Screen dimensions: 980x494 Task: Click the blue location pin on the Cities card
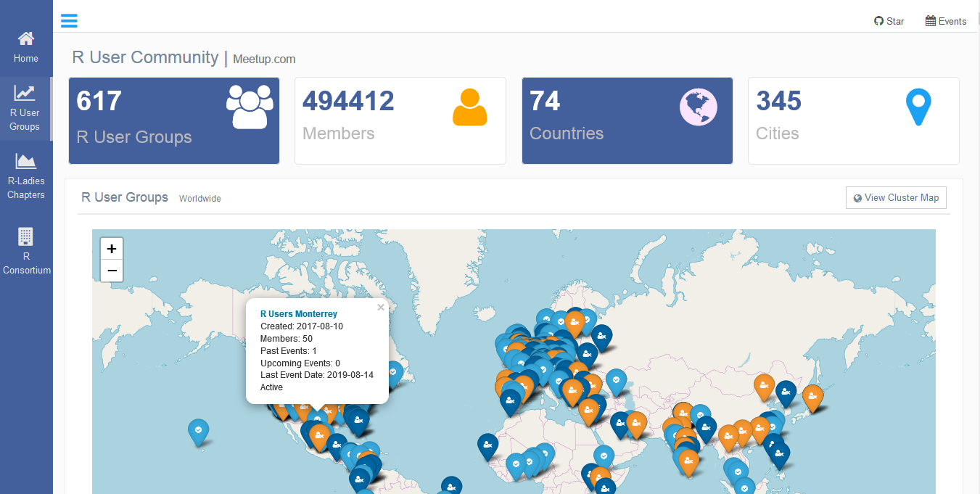click(x=918, y=107)
